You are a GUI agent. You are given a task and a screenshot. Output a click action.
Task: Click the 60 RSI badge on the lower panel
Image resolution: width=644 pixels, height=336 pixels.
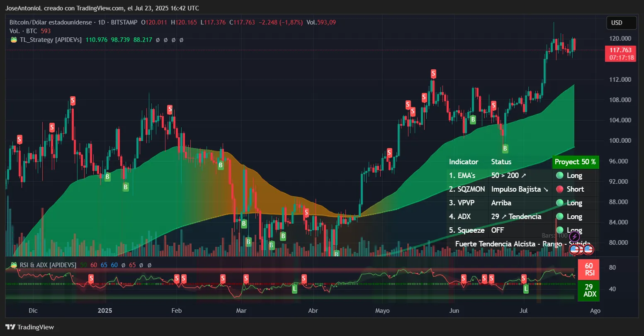pos(588,269)
